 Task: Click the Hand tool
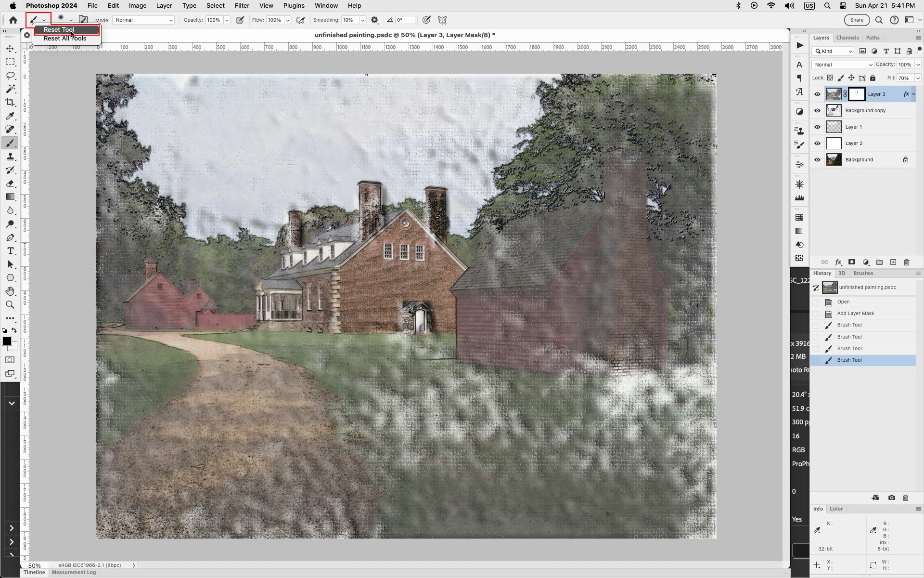coord(10,291)
